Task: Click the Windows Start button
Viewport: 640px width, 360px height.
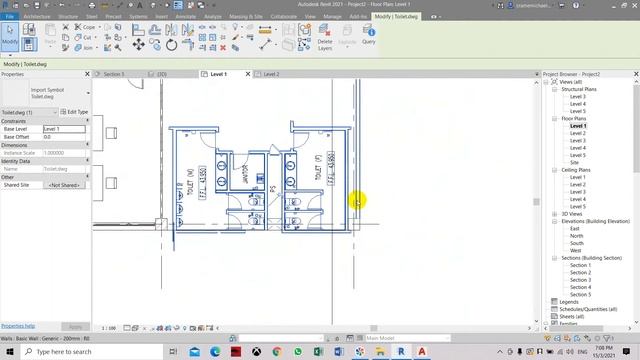Action: (x=10, y=351)
